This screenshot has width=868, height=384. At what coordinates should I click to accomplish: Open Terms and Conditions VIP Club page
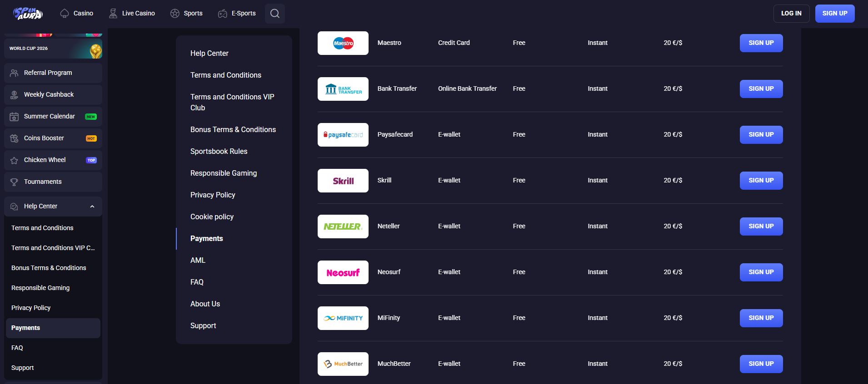click(x=232, y=103)
